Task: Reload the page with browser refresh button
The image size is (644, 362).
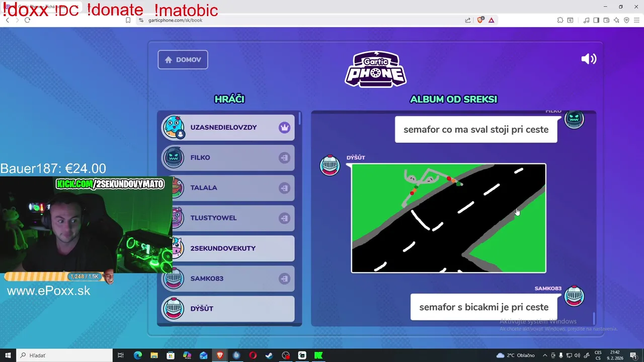Action: point(27,20)
